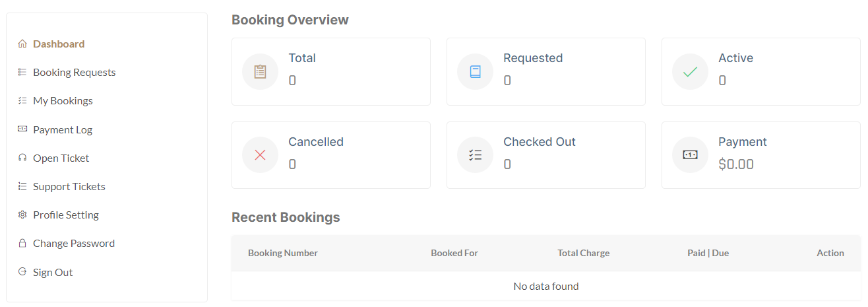Click the lock icon beside Change Password
868x307 pixels.
(22, 244)
